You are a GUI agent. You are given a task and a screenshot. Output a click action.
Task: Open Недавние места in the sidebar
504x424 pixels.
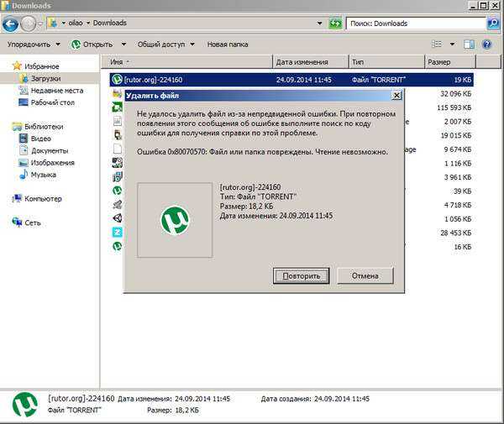click(x=57, y=91)
